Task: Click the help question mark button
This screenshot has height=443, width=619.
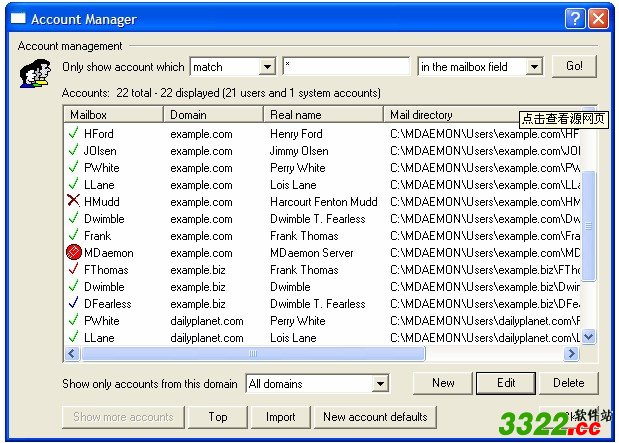Action: pos(575,19)
